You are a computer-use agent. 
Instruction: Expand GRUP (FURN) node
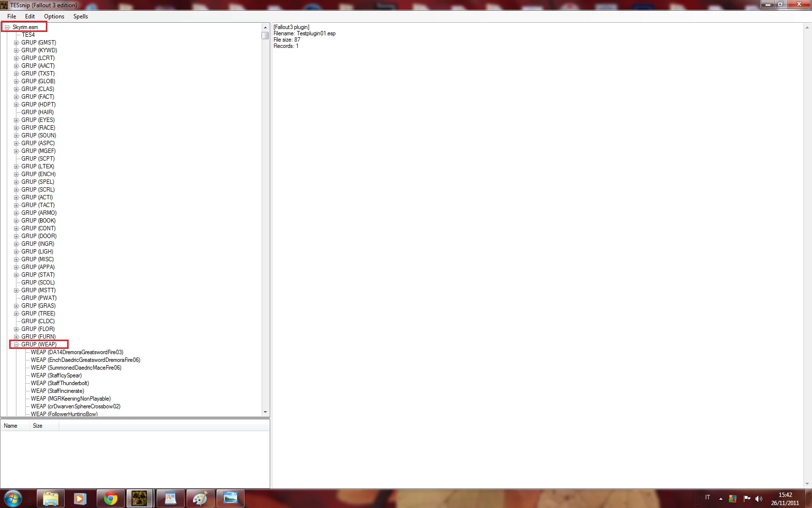coord(16,337)
